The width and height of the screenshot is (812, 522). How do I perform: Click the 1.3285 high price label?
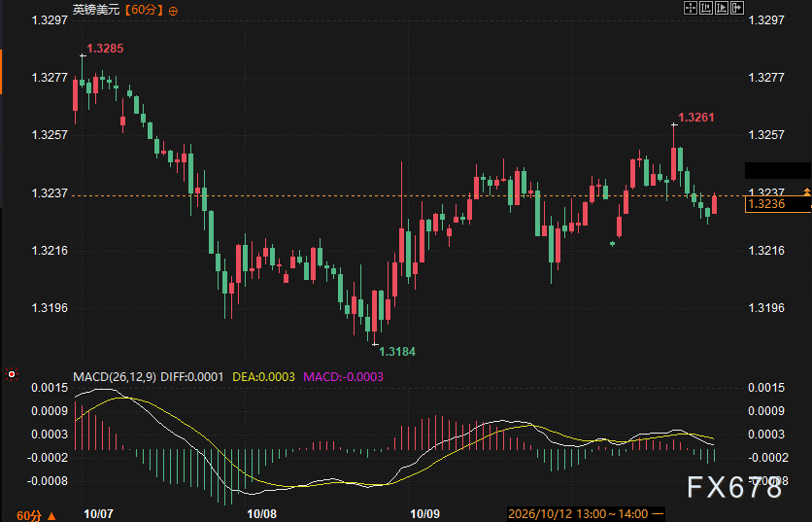tap(105, 49)
